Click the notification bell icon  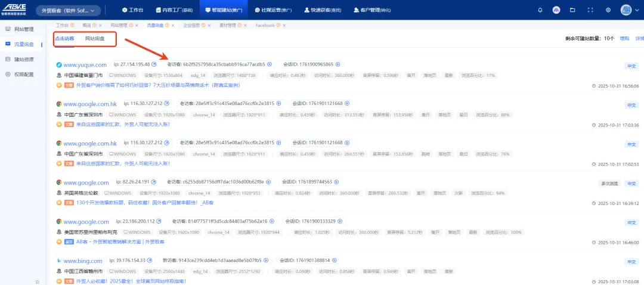540,10
